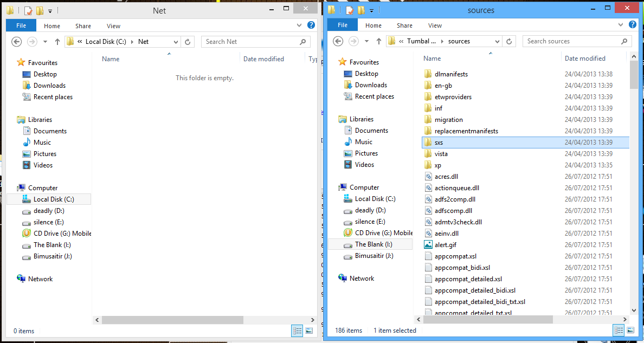Create a new folder using sources toolbar icon
644x343 pixels.
361,10
